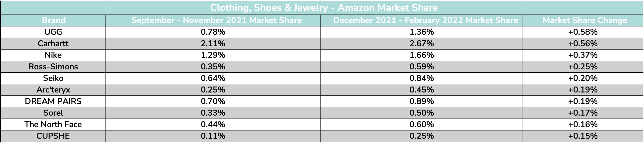The image size is (644, 143).
Task: Select the UGG brand cell
Action: point(53,32)
